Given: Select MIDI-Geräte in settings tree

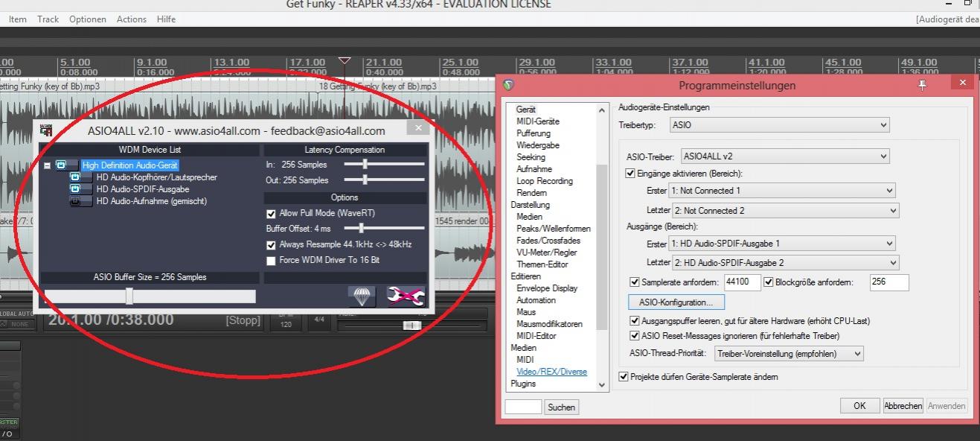Looking at the screenshot, I should pos(538,121).
